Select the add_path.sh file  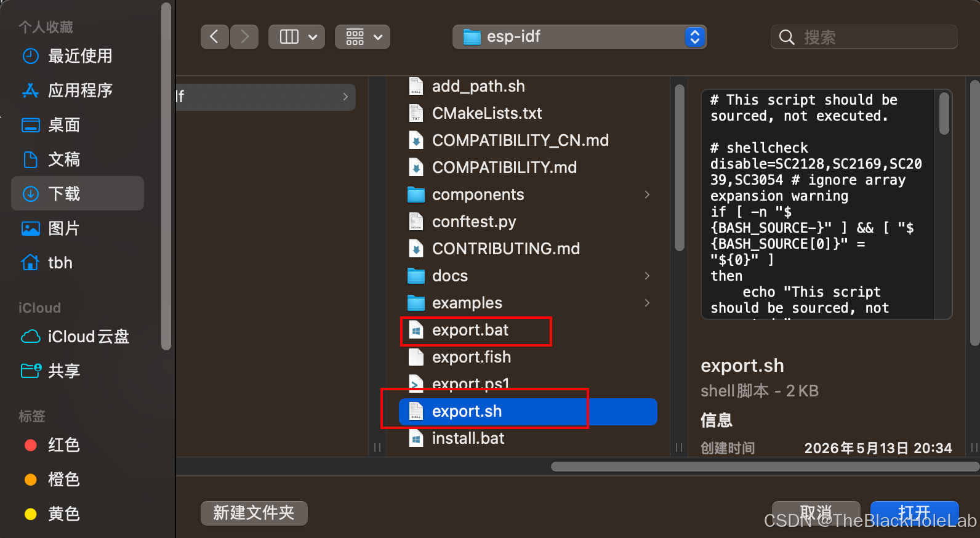[x=528, y=86]
